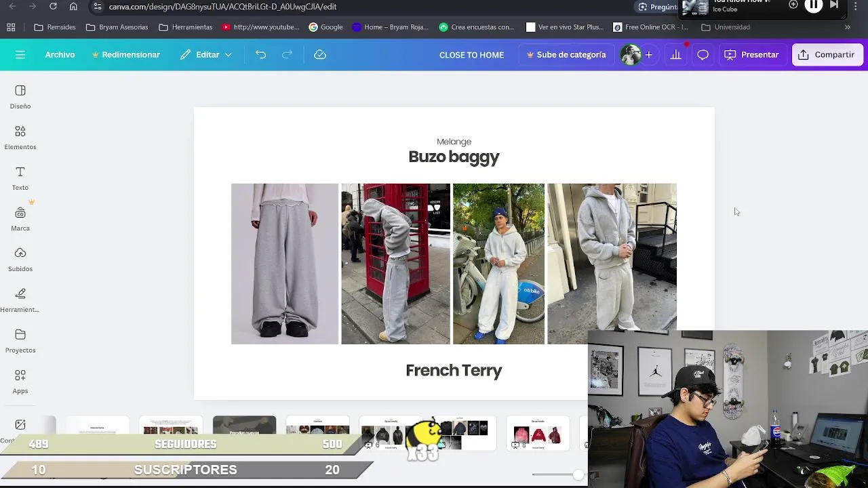The width and height of the screenshot is (868, 488).
Task: Open page 8 thumbnail with red hoodies
Action: (x=538, y=433)
